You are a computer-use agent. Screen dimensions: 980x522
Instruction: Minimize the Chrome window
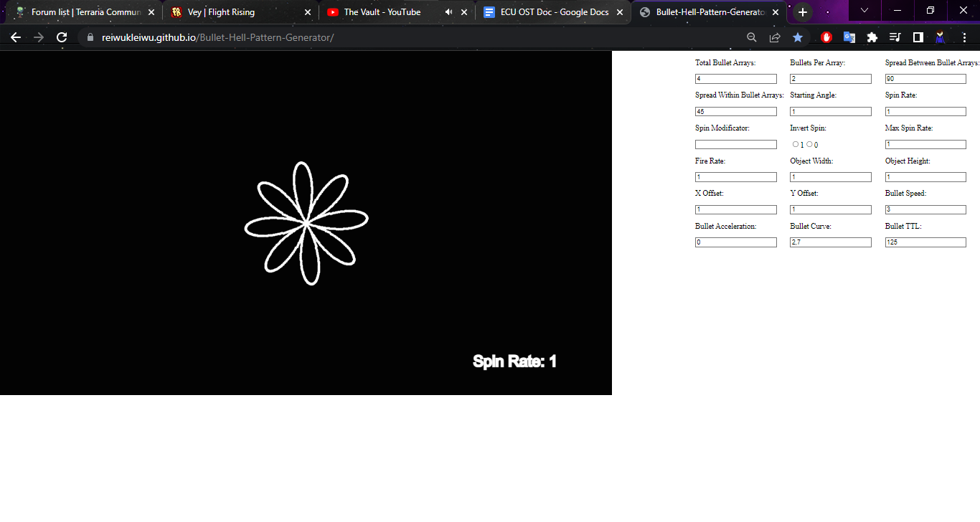pos(897,10)
